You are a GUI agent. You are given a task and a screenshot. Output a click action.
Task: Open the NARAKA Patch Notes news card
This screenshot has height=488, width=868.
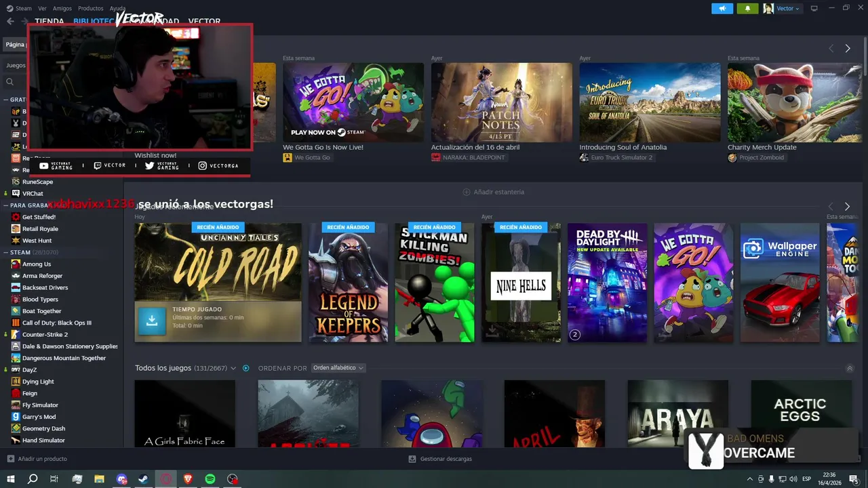502,102
